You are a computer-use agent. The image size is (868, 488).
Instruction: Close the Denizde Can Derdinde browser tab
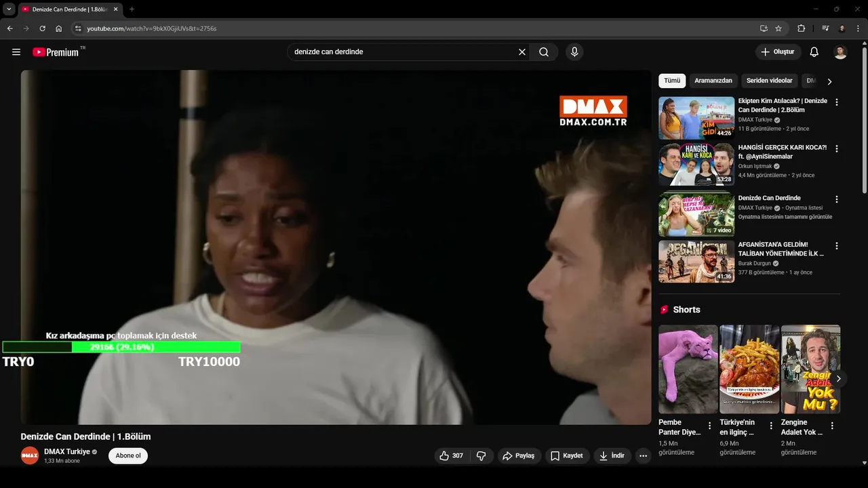(x=115, y=9)
